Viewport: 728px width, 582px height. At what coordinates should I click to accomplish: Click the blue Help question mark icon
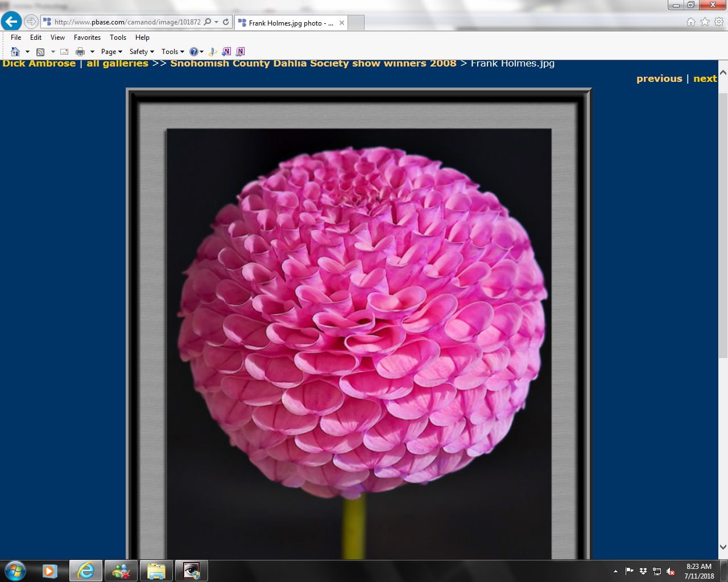coord(193,52)
